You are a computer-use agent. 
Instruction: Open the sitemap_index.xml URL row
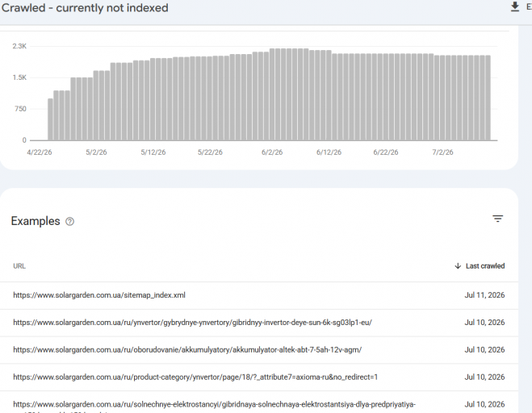(259, 295)
